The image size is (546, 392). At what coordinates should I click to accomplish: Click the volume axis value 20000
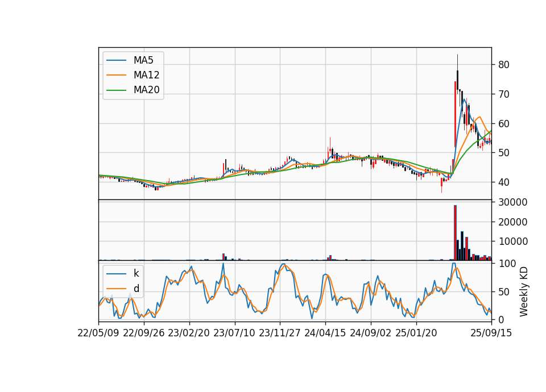click(512, 222)
